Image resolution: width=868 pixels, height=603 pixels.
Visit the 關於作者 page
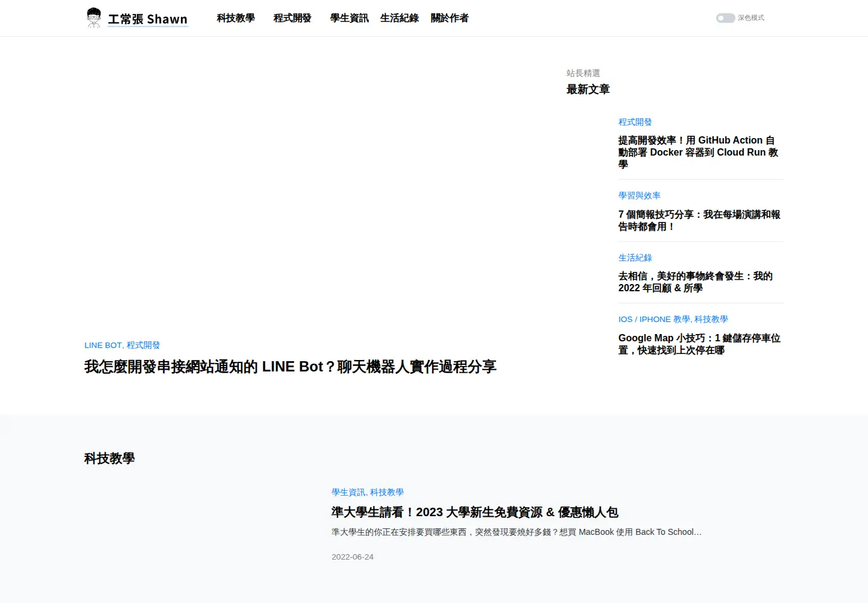pyautogui.click(x=450, y=18)
